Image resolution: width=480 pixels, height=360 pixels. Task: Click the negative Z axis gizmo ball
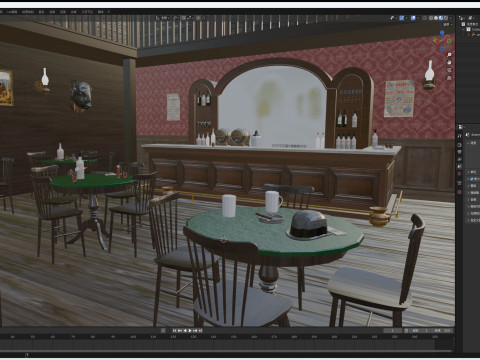click(442, 49)
